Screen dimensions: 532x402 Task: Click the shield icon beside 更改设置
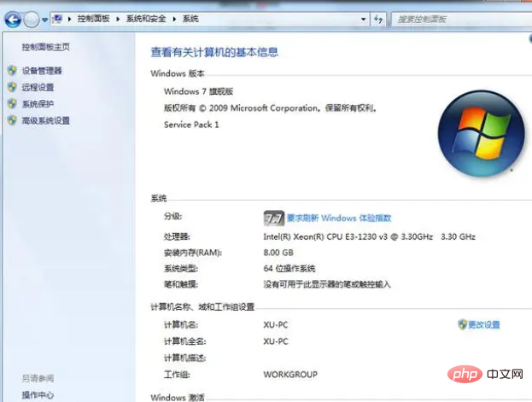(x=463, y=324)
